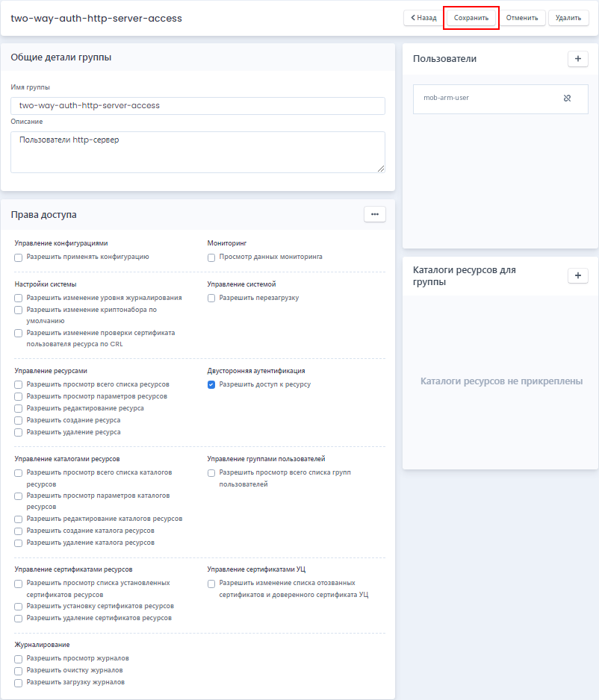
Task: Click the Имя группы input field
Action: click(x=198, y=106)
